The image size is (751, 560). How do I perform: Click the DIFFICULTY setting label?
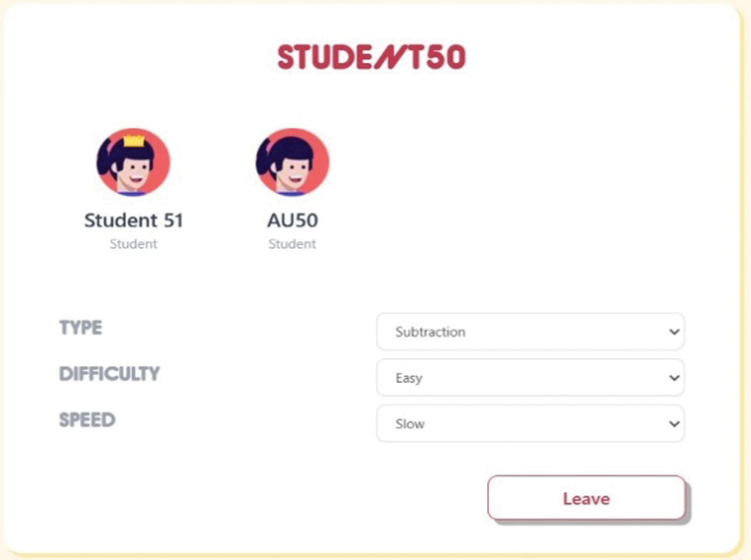(x=109, y=374)
